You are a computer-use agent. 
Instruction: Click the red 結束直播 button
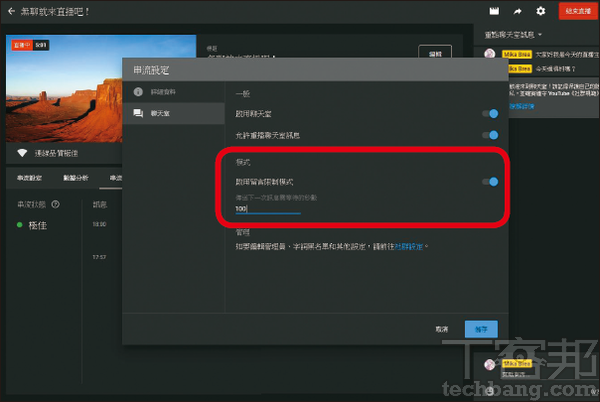coord(575,11)
